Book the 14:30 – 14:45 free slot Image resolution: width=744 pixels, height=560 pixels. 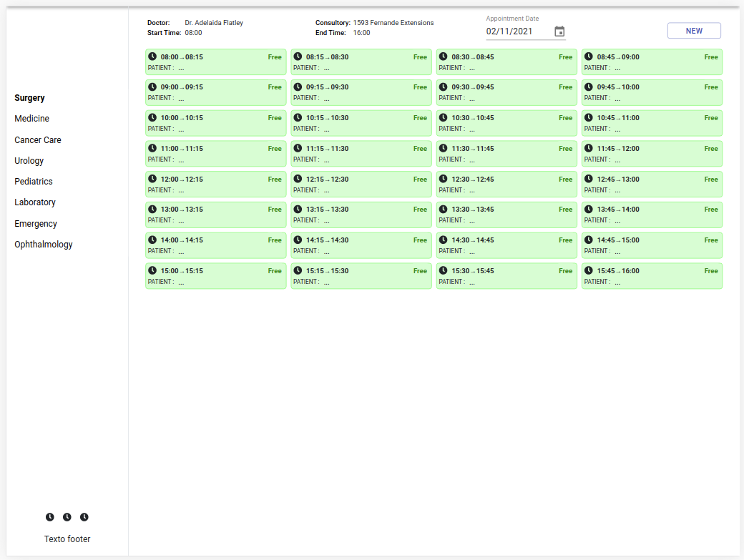tap(506, 245)
